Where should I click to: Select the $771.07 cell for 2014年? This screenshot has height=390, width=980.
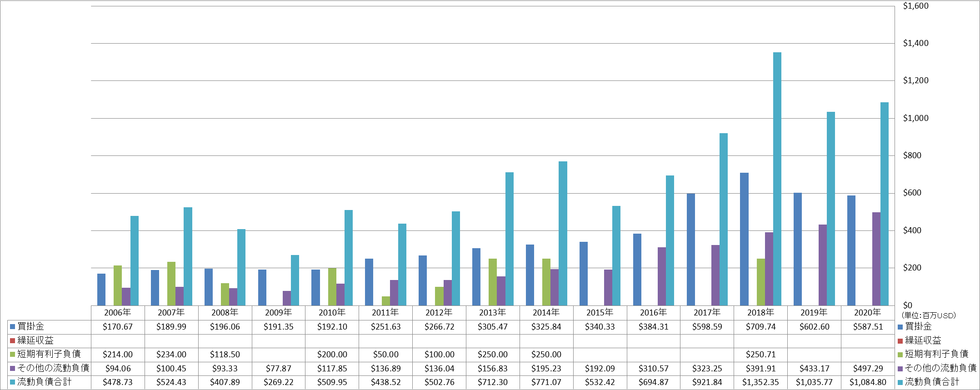[x=546, y=382]
